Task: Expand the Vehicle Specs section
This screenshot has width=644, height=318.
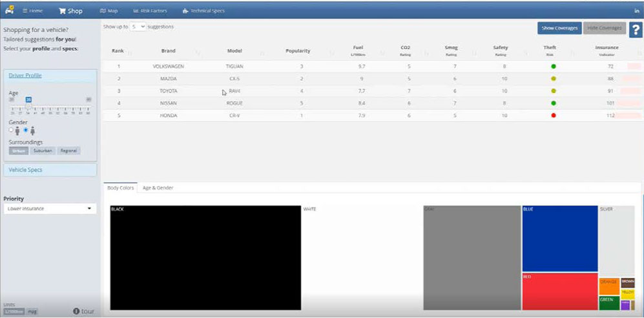Action: pyautogui.click(x=50, y=170)
